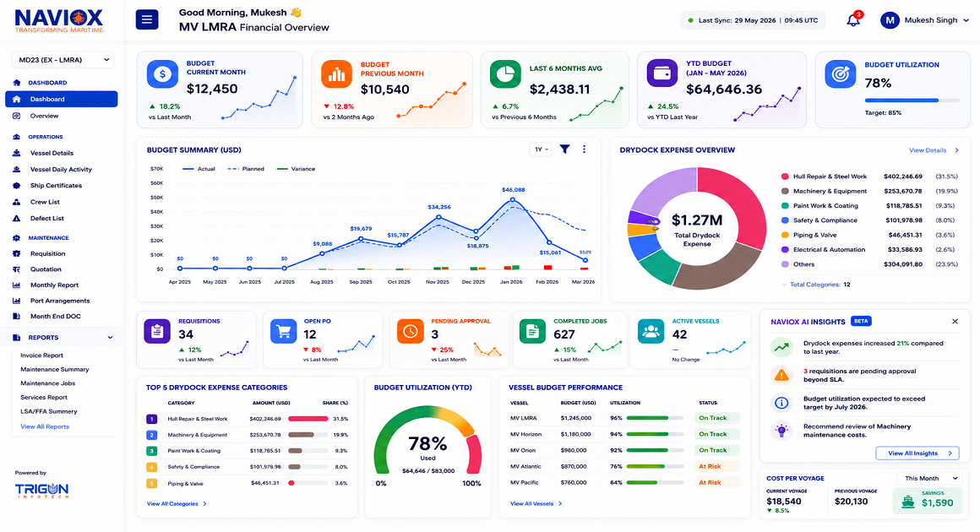The width and height of the screenshot is (980, 532).
Task: Click the cart icon on Open PO card
Action: (x=283, y=332)
